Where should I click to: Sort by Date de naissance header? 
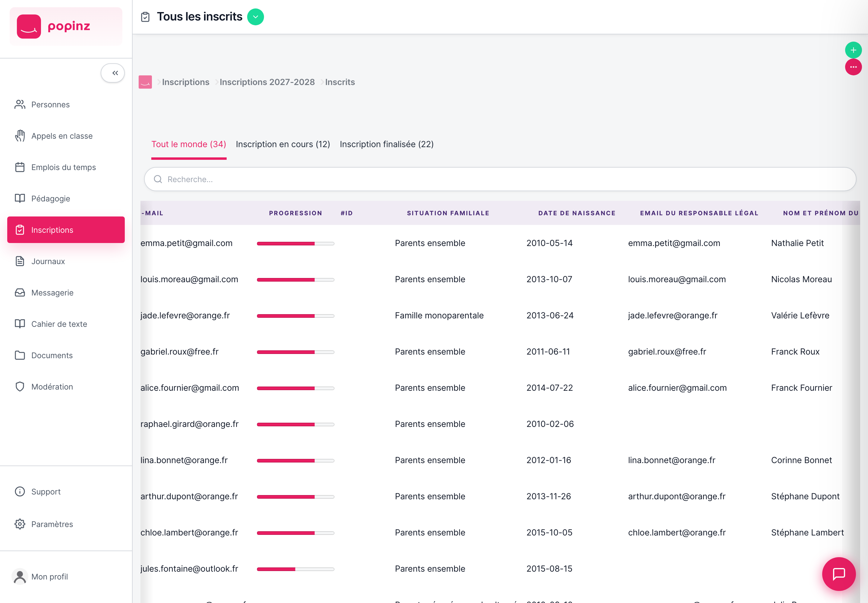[x=577, y=213]
